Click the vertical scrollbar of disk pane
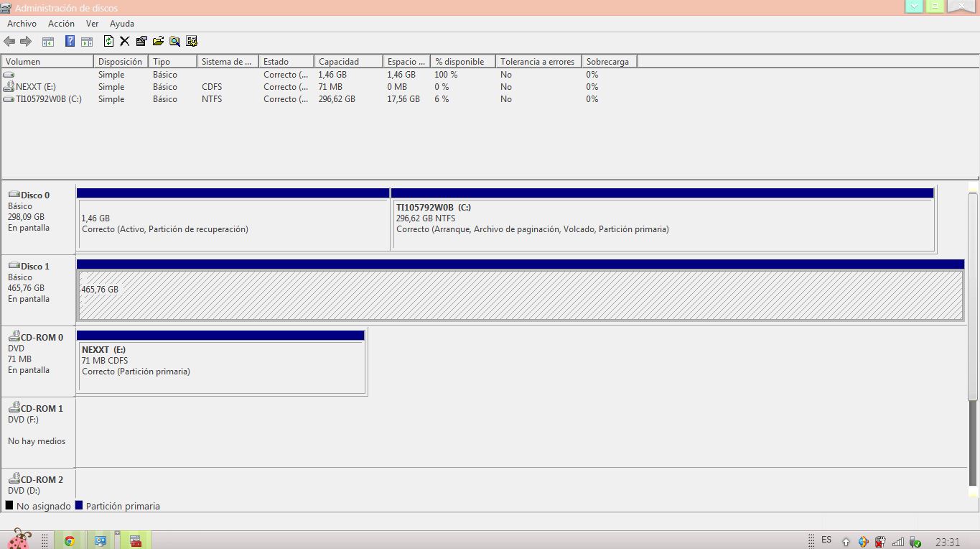980x549 pixels. (x=973, y=296)
